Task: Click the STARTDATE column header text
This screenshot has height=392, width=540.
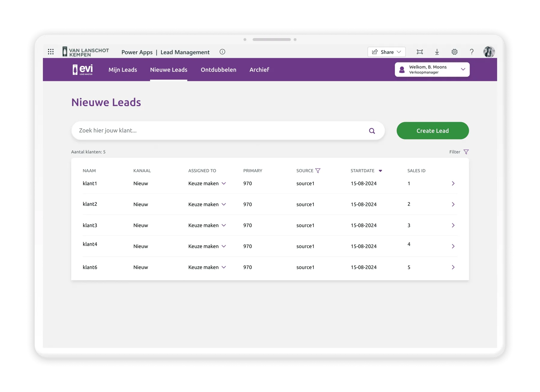Action: [362, 171]
